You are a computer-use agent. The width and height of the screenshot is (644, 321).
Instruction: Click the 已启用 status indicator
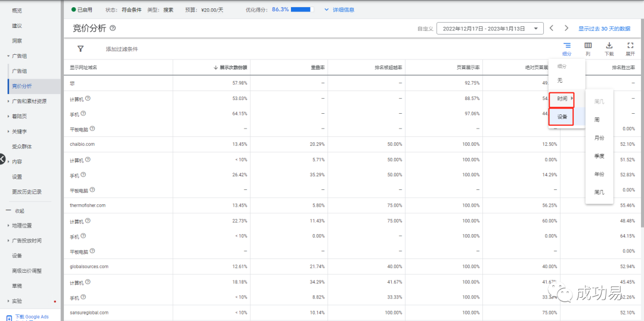click(x=82, y=10)
